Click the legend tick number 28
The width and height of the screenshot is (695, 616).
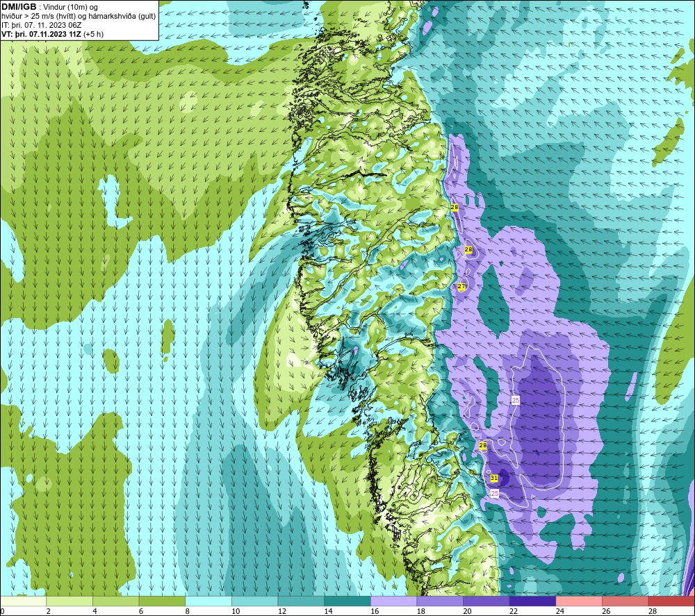[653, 611]
